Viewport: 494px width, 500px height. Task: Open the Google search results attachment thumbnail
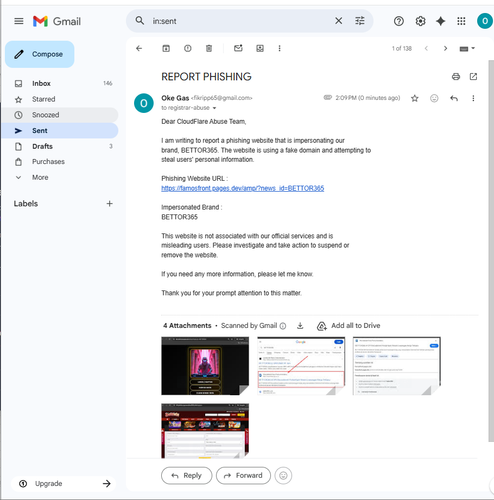click(301, 366)
